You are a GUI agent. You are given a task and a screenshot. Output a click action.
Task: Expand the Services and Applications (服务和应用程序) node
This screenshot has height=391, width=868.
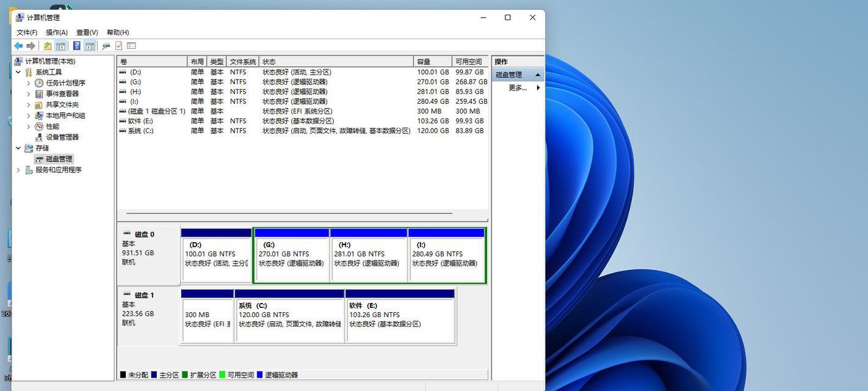pyautogui.click(x=18, y=170)
